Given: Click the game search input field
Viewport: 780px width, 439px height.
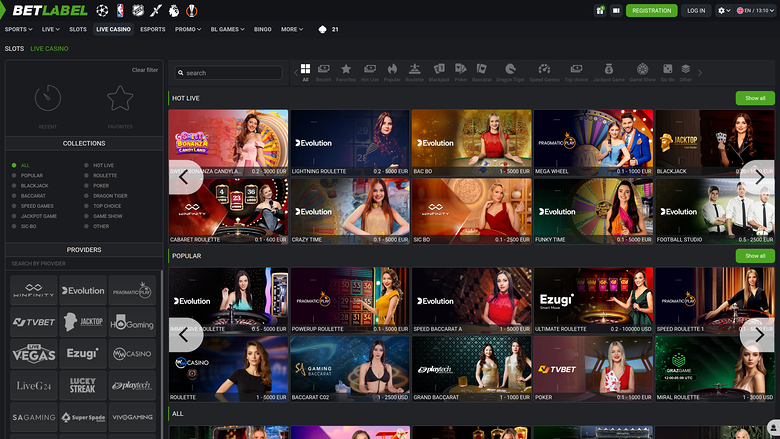Looking at the screenshot, I should pos(228,73).
